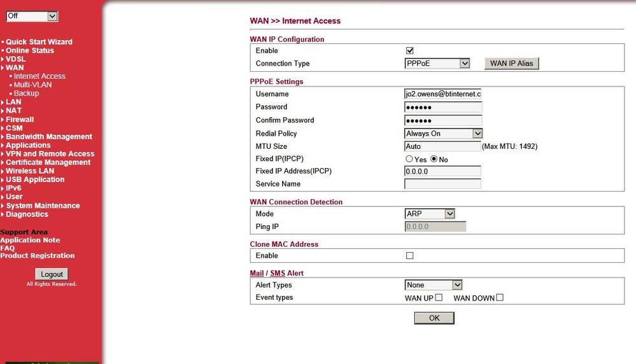Select Yes for Fixed IP (IPCP)
The width and height of the screenshot is (636, 364).
409,160
